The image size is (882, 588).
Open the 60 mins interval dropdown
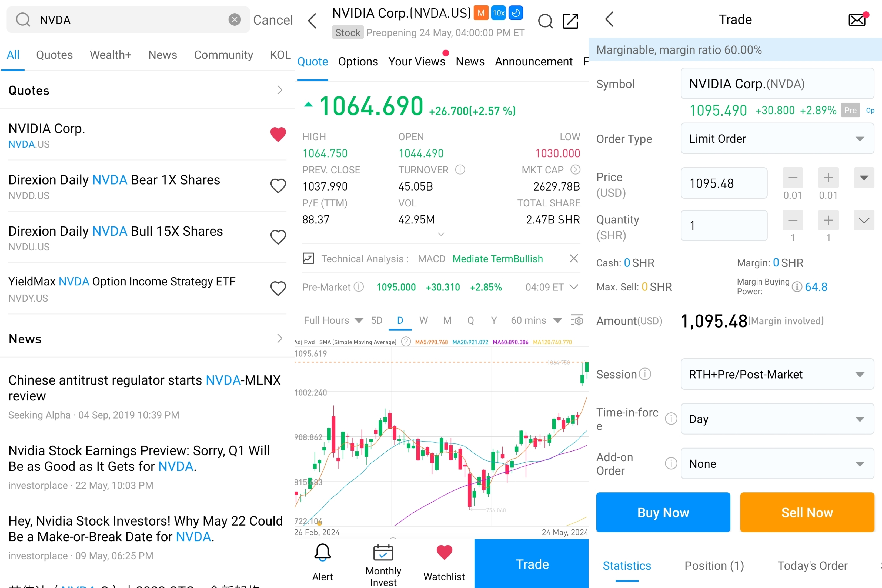(536, 320)
